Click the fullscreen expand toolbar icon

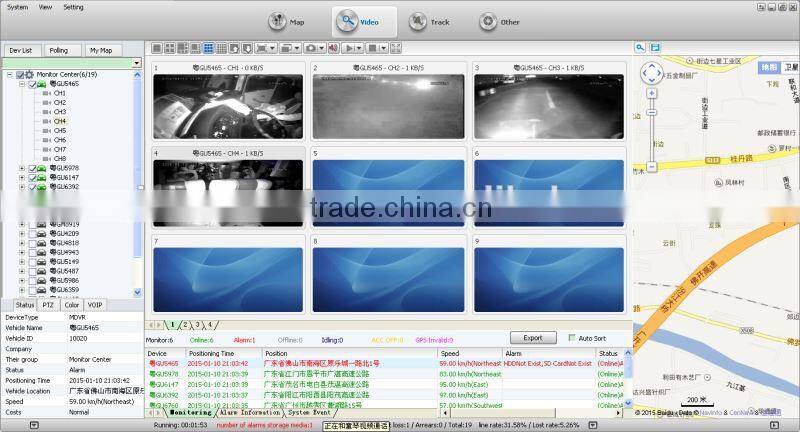[396, 48]
